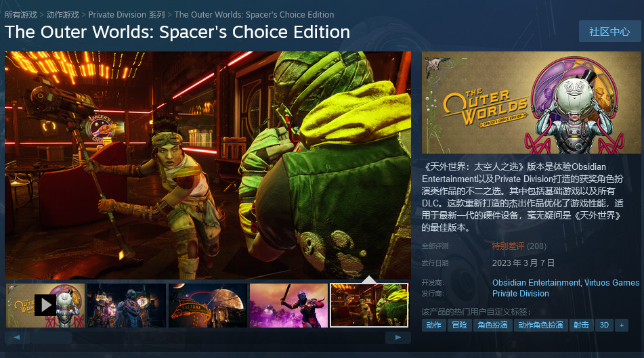The width and height of the screenshot is (644, 358).
Task: Click the left scroll arrow below thumbnails
Action: 17,338
